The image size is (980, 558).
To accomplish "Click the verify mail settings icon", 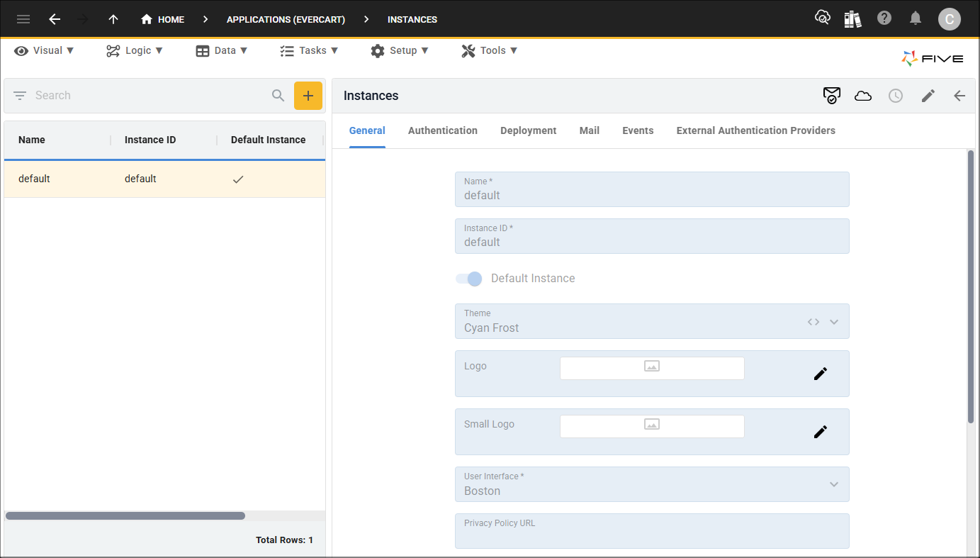I will [831, 95].
